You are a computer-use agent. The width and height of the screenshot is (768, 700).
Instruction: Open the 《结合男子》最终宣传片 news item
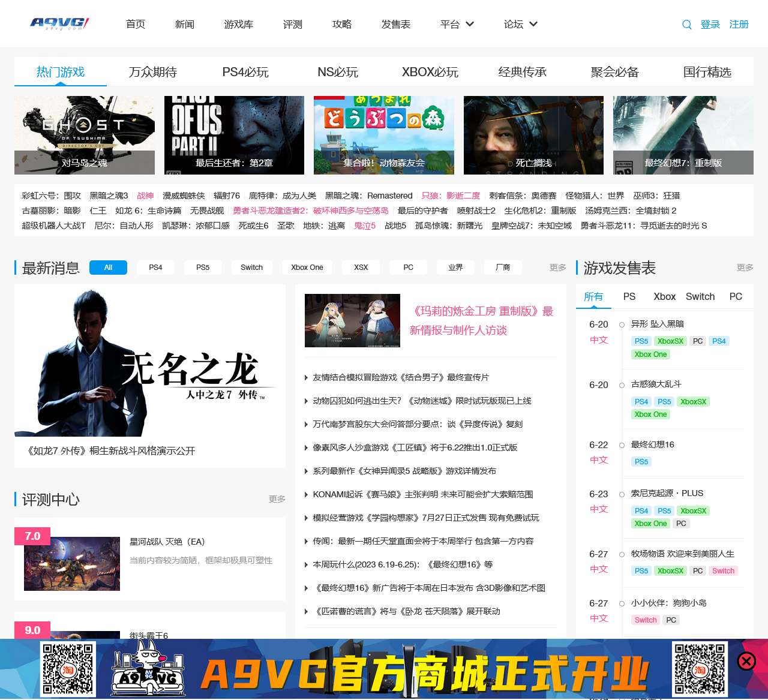(401, 377)
